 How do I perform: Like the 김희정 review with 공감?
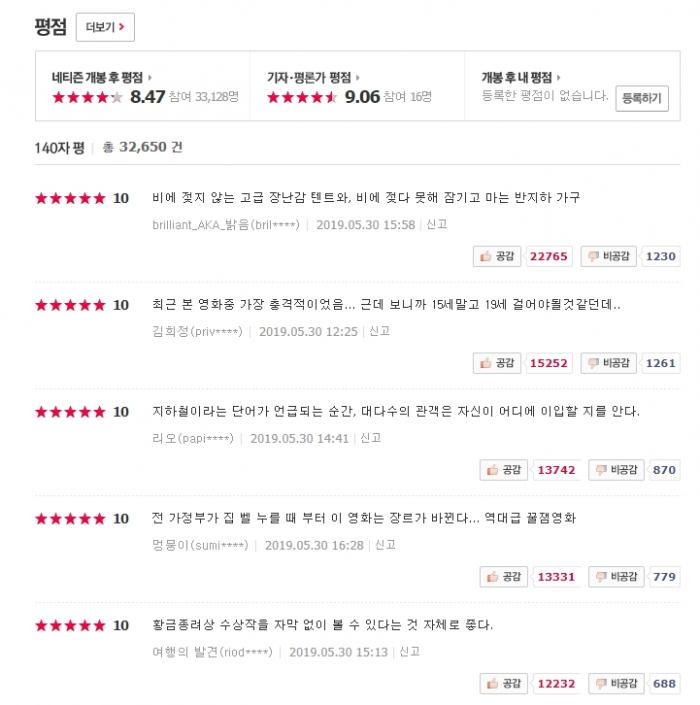pos(498,363)
